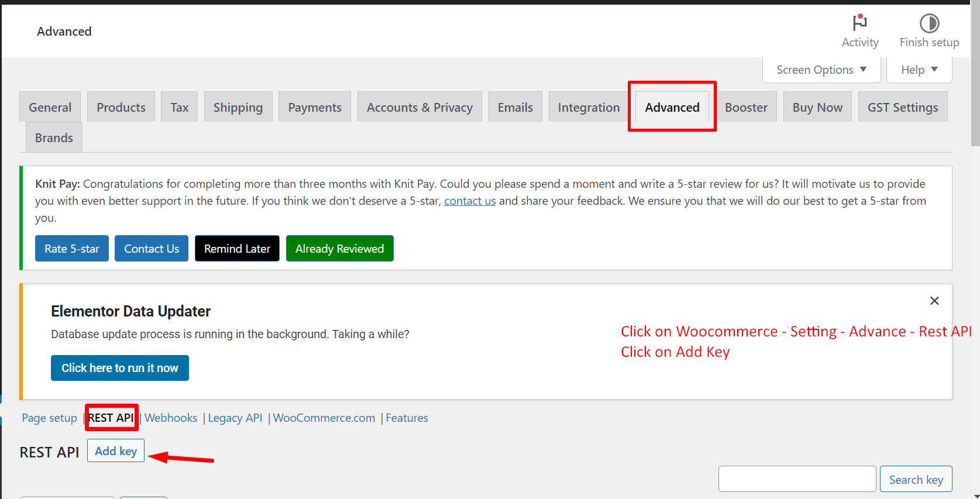Click the Add key button

[116, 451]
